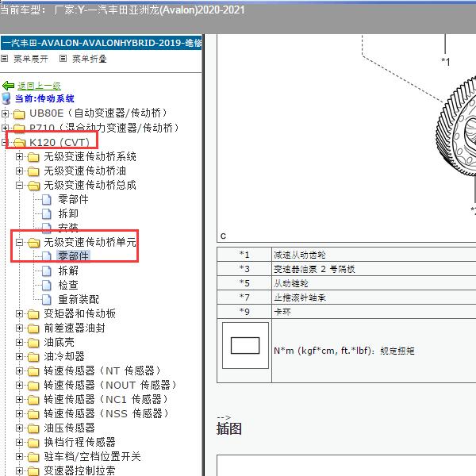This screenshot has height=476, width=476.
Task: Click the green back arrow icon
Action: click(8, 86)
